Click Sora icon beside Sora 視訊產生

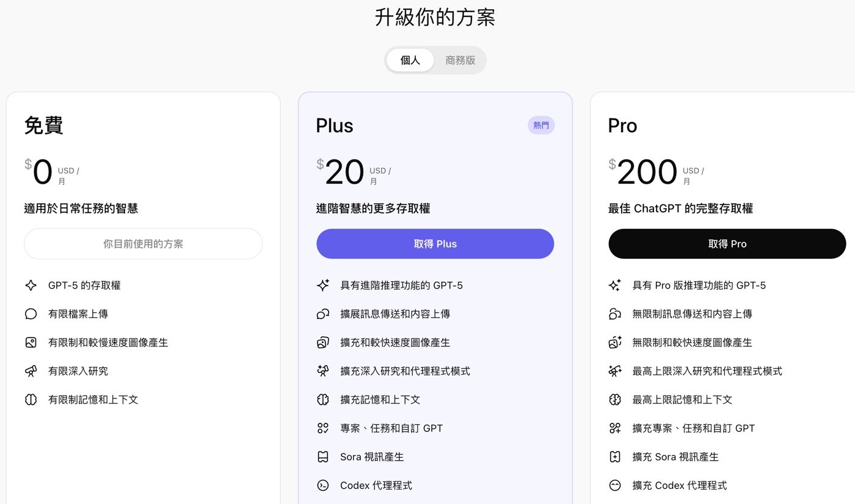click(x=323, y=457)
